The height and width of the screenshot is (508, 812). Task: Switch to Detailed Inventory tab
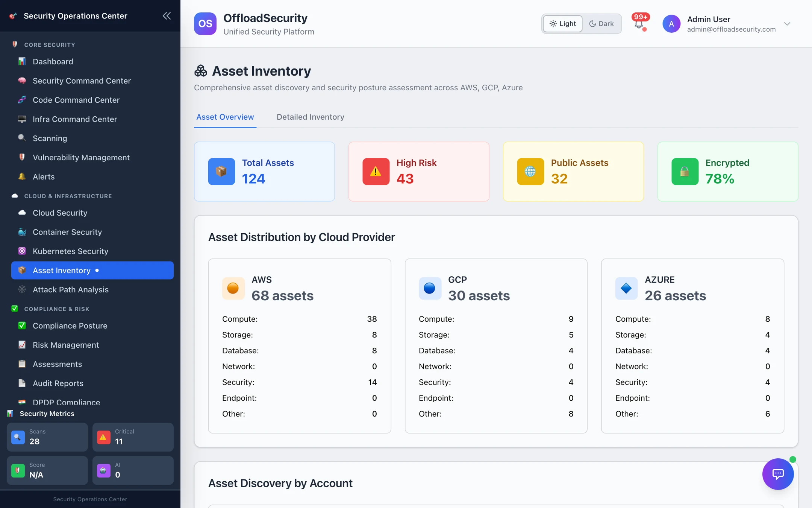311,117
